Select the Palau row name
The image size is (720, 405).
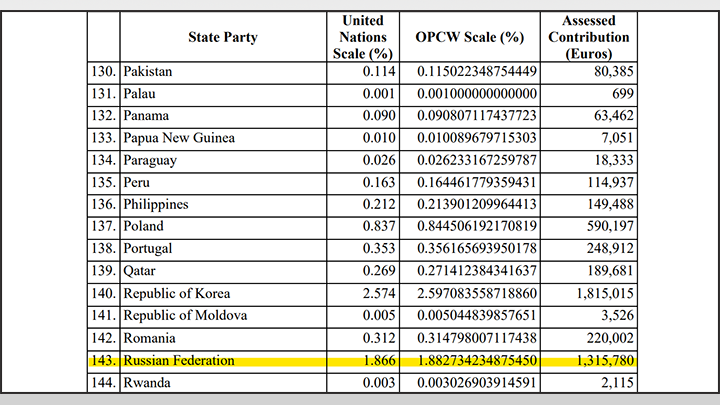[x=141, y=94]
